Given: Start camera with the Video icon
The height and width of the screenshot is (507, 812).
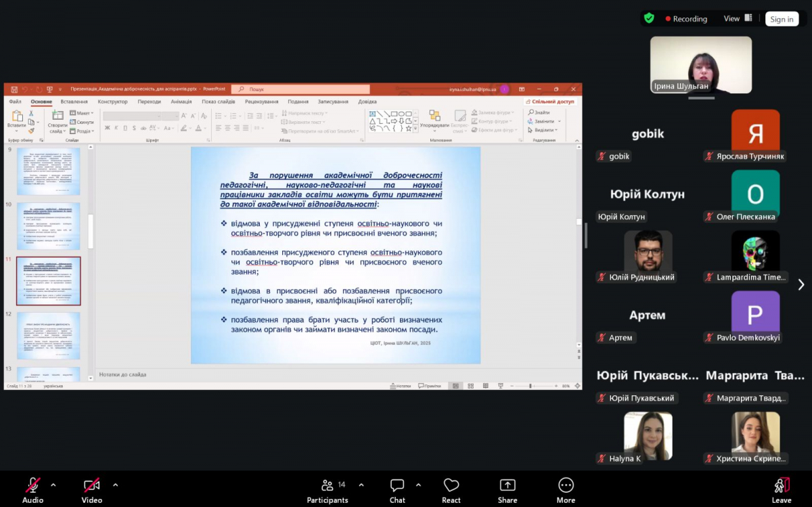Looking at the screenshot, I should coord(91,485).
